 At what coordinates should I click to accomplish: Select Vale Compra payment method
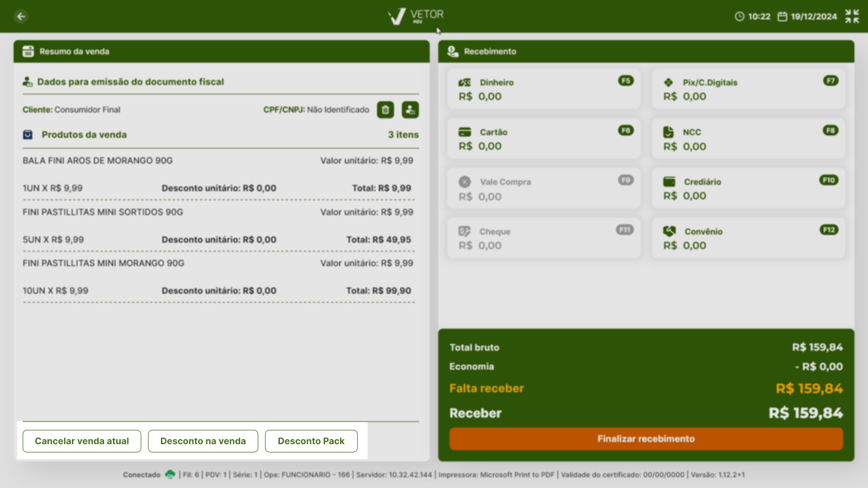pos(543,188)
